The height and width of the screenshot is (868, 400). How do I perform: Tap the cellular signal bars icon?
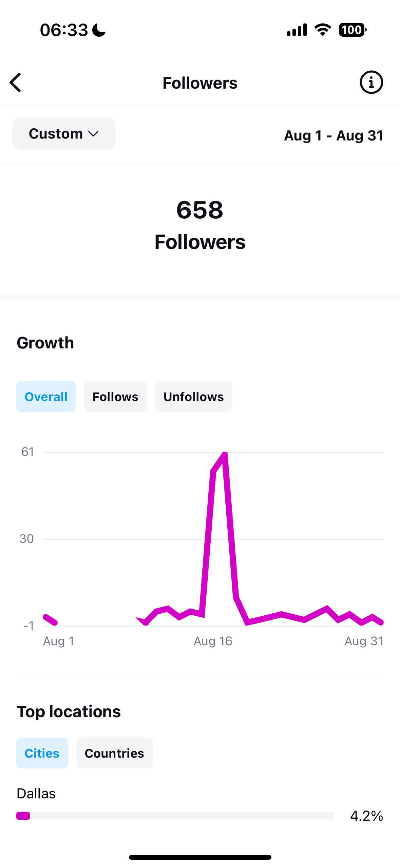click(x=297, y=30)
